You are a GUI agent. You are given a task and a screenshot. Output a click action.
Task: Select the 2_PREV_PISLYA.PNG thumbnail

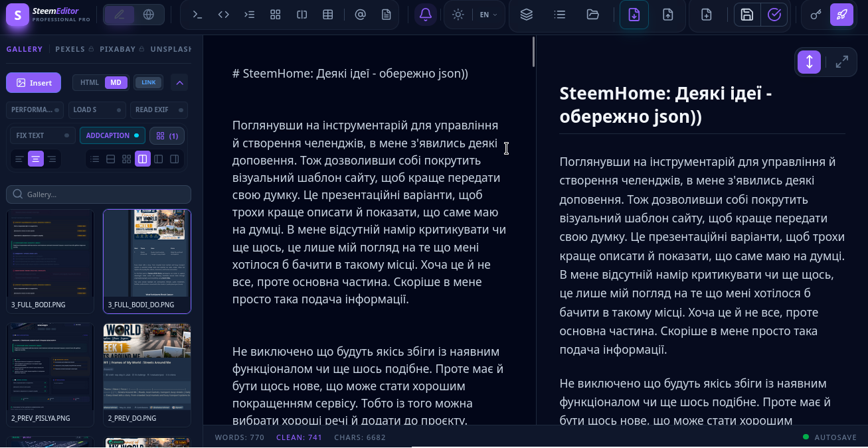(50, 374)
